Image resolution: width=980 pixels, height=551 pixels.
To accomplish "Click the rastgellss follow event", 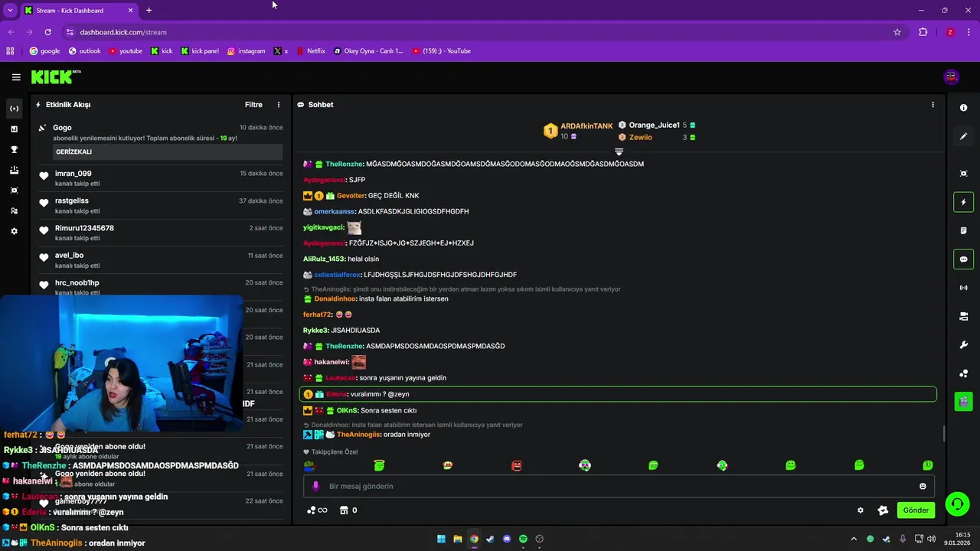I will tap(159, 206).
